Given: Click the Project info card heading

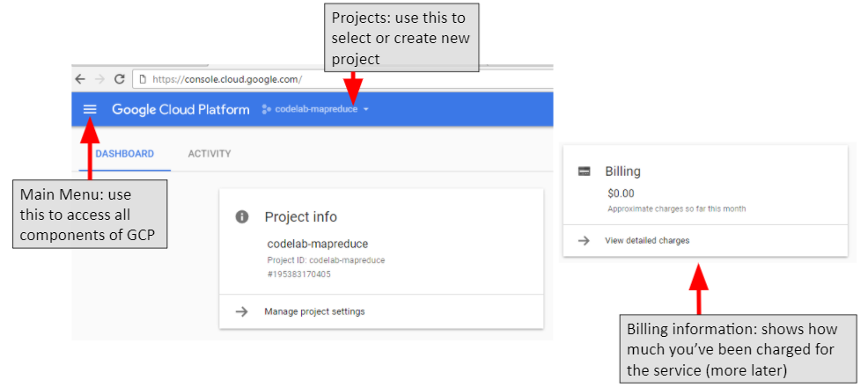Looking at the screenshot, I should [x=300, y=216].
